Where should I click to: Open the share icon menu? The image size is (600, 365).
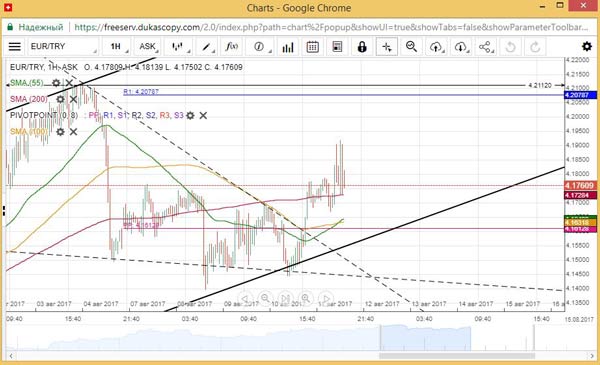tap(485, 47)
